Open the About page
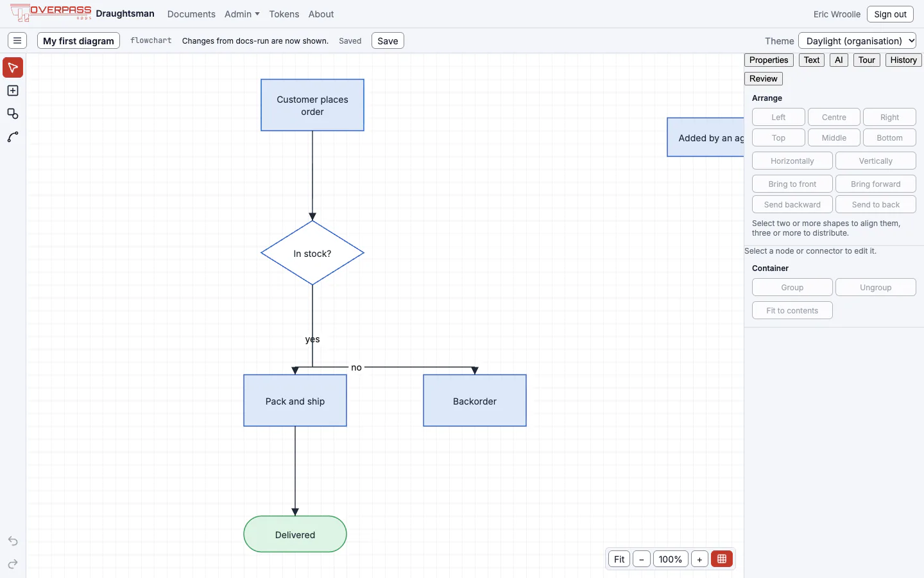The image size is (924, 578). 321,13
